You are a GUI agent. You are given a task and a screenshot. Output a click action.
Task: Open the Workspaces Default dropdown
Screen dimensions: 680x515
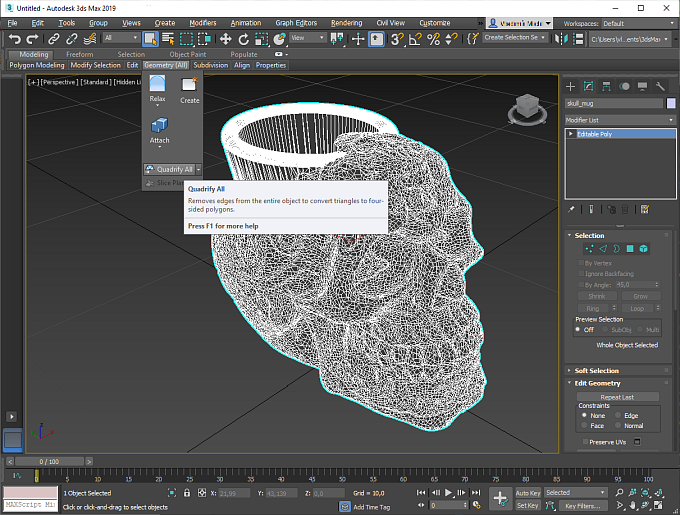pos(637,22)
